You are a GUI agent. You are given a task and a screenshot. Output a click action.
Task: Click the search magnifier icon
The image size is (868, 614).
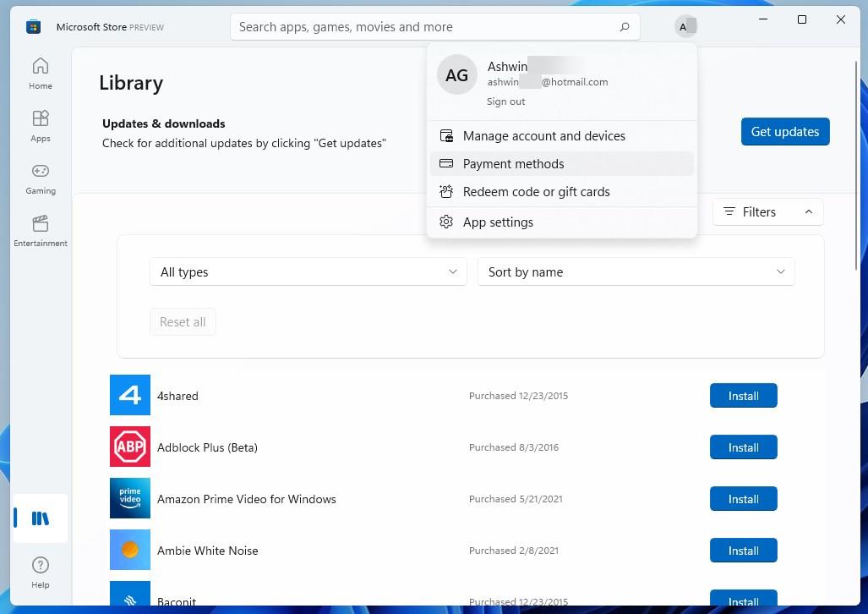click(625, 26)
